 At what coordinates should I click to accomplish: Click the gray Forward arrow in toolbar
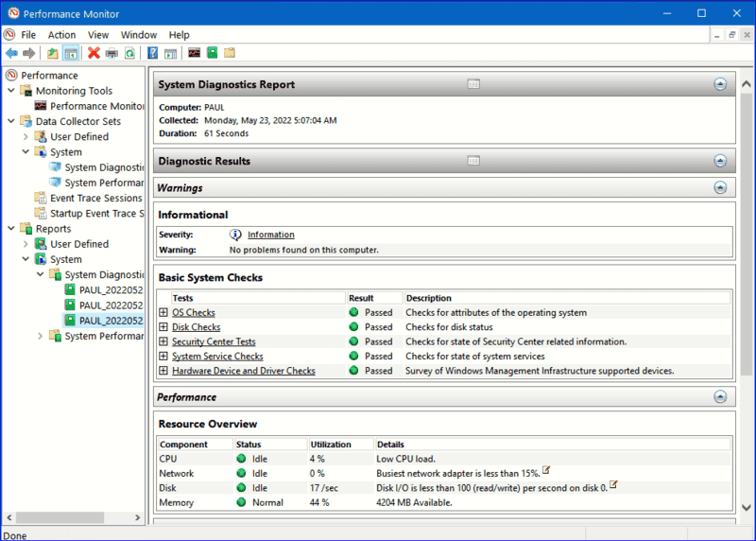coord(29,53)
